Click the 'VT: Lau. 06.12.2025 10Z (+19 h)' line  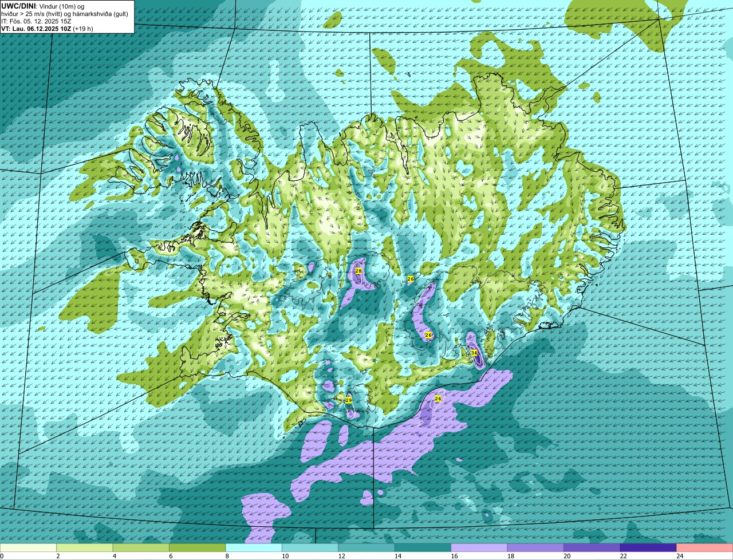point(47,28)
